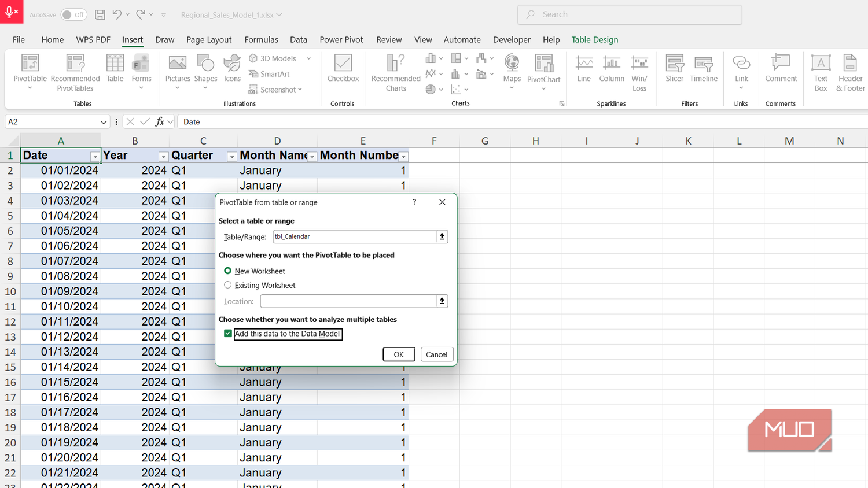Click the Icons insert button
Image resolution: width=868 pixels, height=488 pixels.
click(232, 68)
